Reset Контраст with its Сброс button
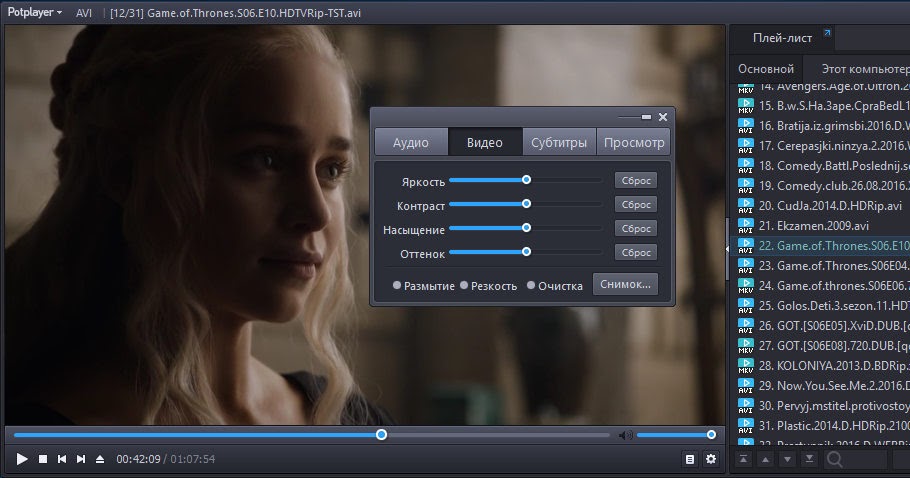This screenshot has width=910, height=478. 635,204
